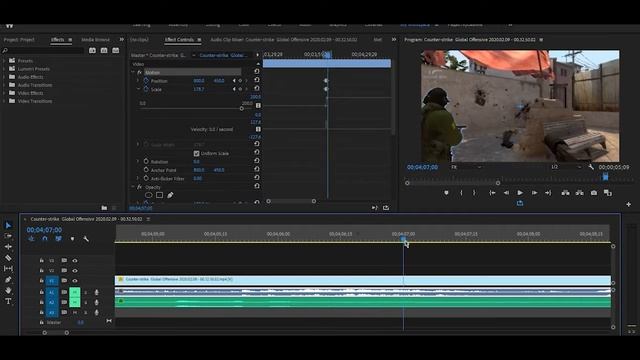The image size is (640, 360).
Task: Click the Mark In button
Action: point(461,193)
